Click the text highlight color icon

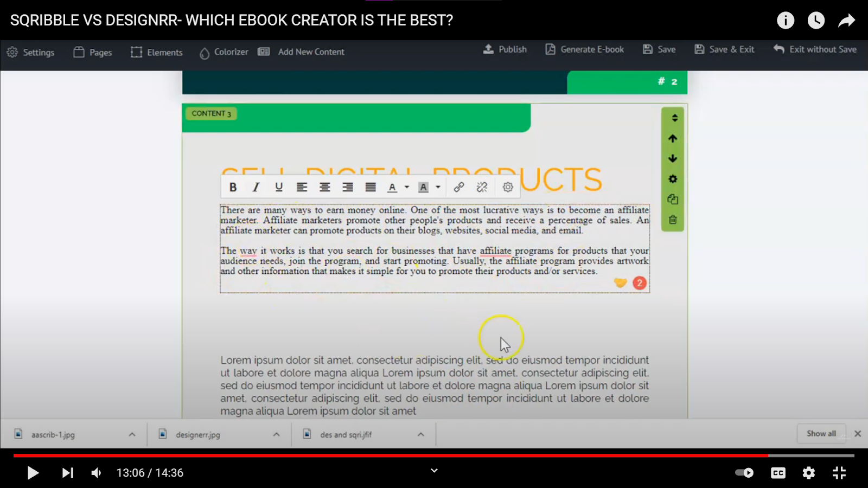[424, 188]
